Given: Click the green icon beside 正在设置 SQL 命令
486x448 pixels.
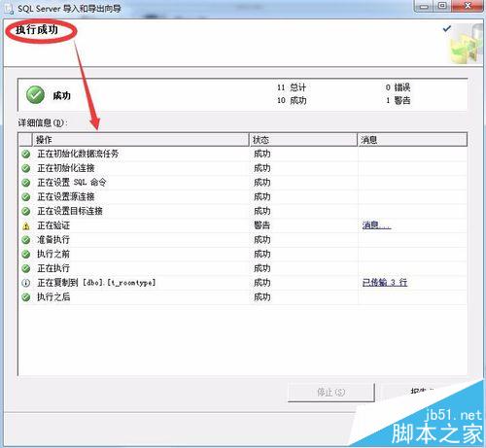Looking at the screenshot, I should [x=25, y=183].
